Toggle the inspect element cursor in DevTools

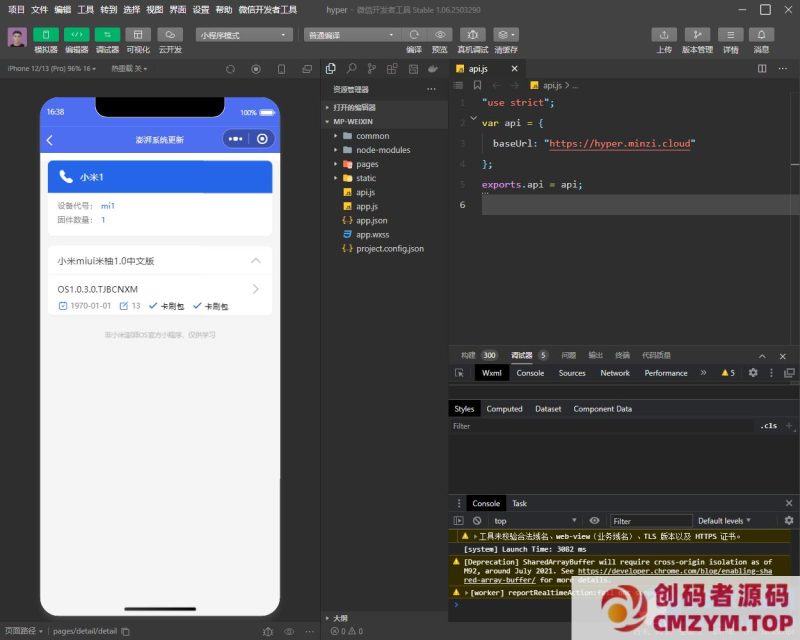(x=460, y=372)
